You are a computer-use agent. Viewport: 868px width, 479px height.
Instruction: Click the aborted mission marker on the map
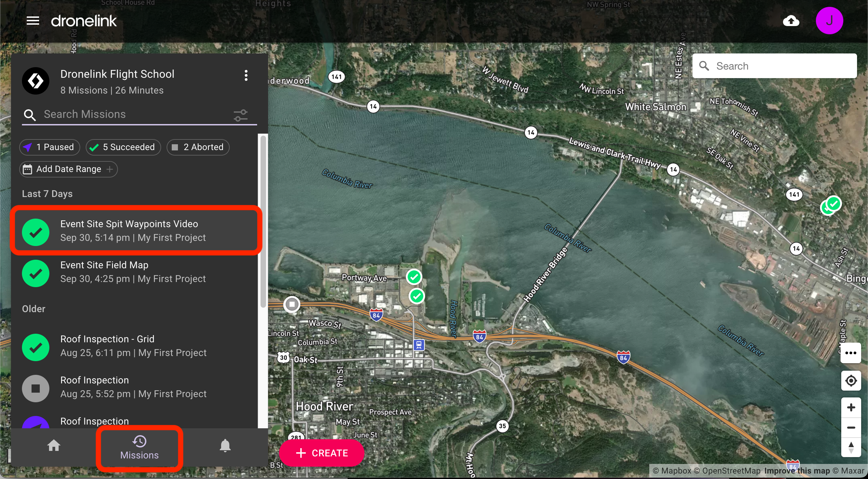coord(292,304)
